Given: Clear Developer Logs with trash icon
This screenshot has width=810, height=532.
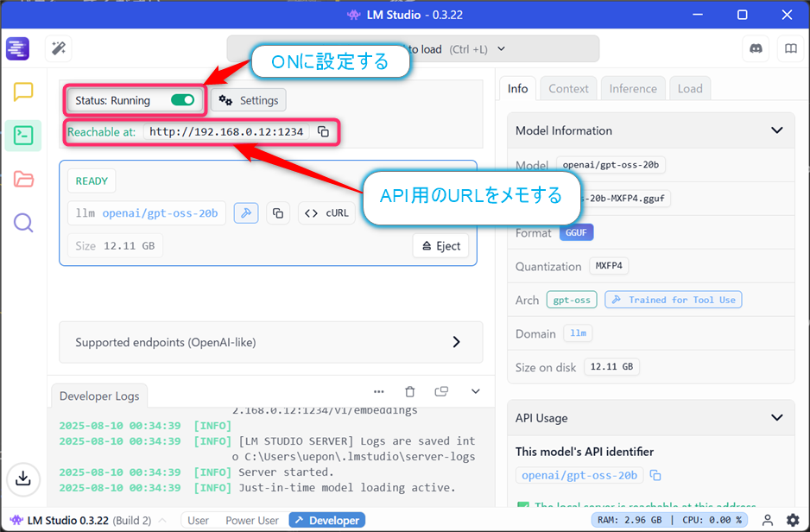Looking at the screenshot, I should 409,391.
